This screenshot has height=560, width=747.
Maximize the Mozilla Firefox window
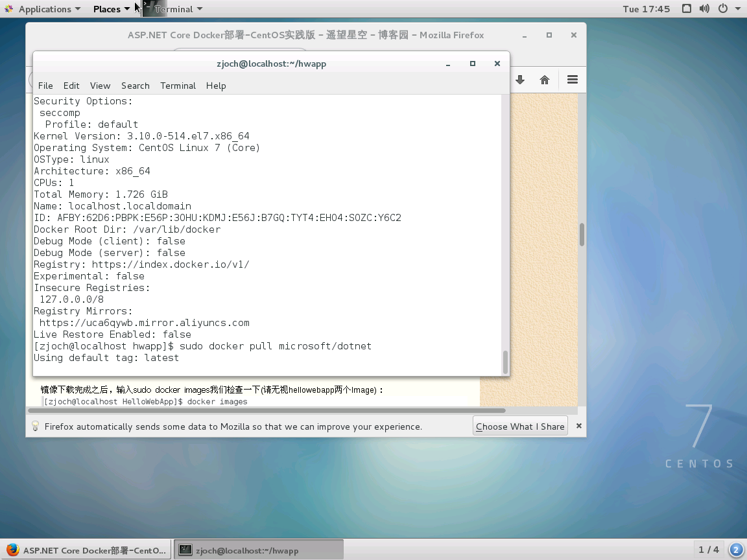tap(549, 35)
